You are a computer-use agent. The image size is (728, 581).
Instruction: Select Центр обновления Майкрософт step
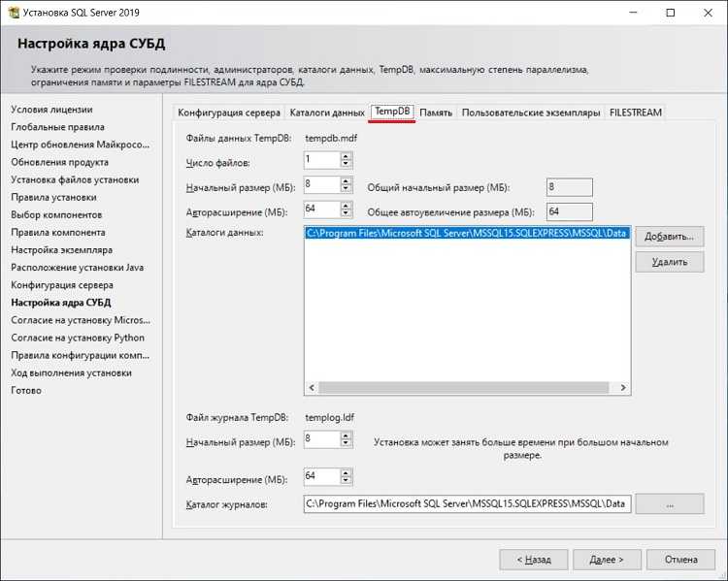pyautogui.click(x=80, y=145)
